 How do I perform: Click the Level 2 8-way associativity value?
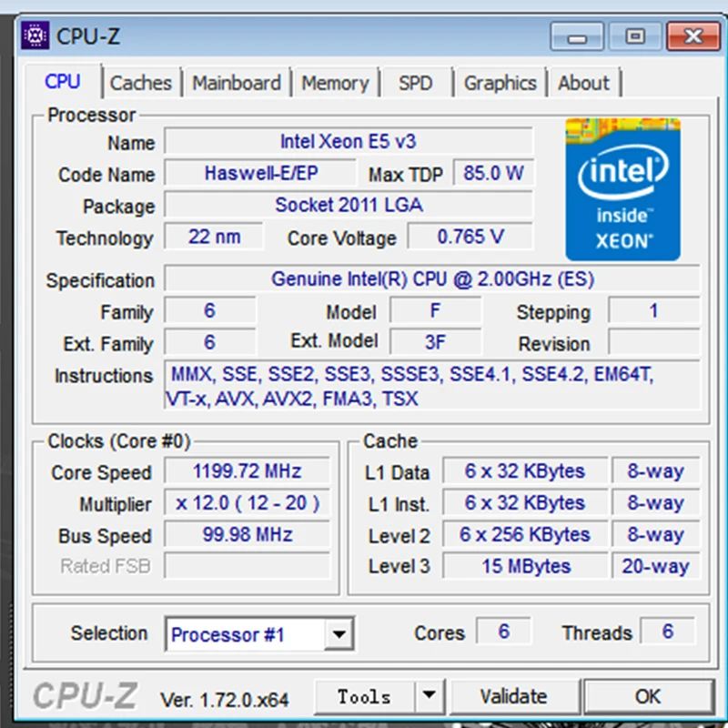point(655,534)
